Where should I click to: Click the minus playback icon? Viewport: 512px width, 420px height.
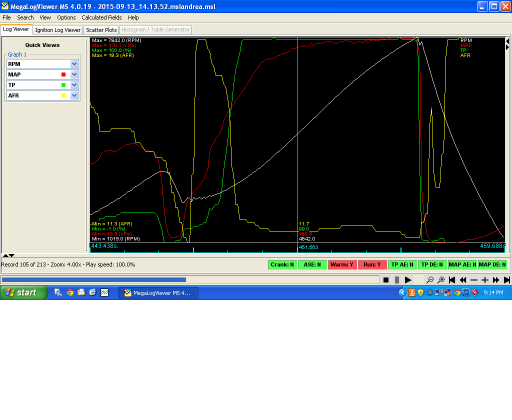(474, 280)
